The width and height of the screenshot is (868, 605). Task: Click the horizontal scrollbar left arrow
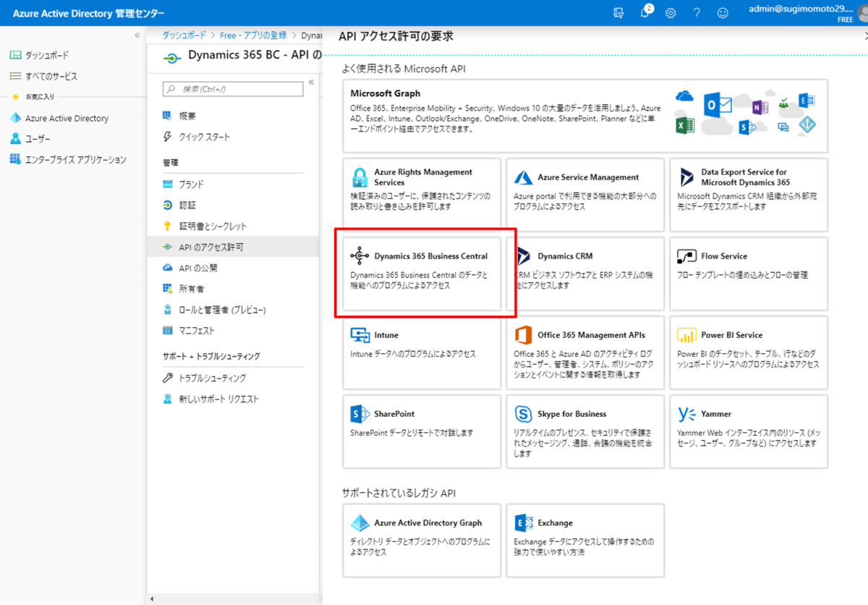coord(152,599)
